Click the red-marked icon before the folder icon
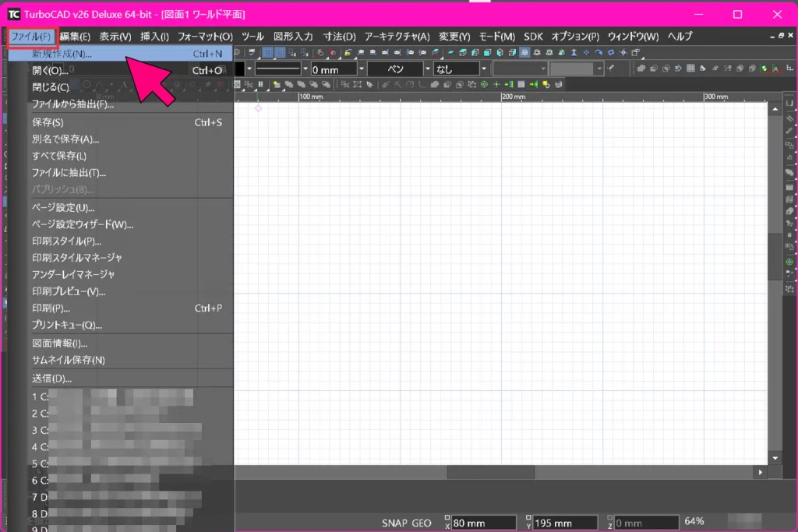 pos(332,52)
